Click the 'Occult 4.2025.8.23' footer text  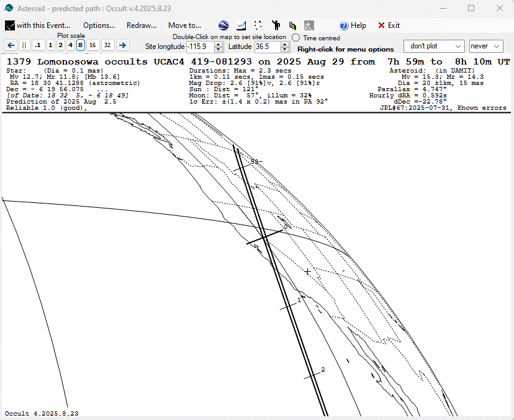42,413
